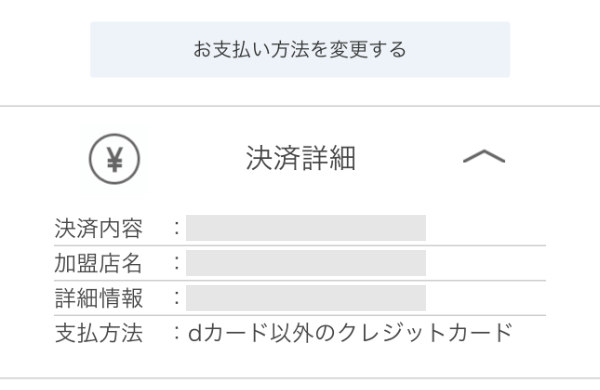Click the separator between 決済内容 and 加盟店名
Viewport: 600px width, 390px height.
(300, 246)
